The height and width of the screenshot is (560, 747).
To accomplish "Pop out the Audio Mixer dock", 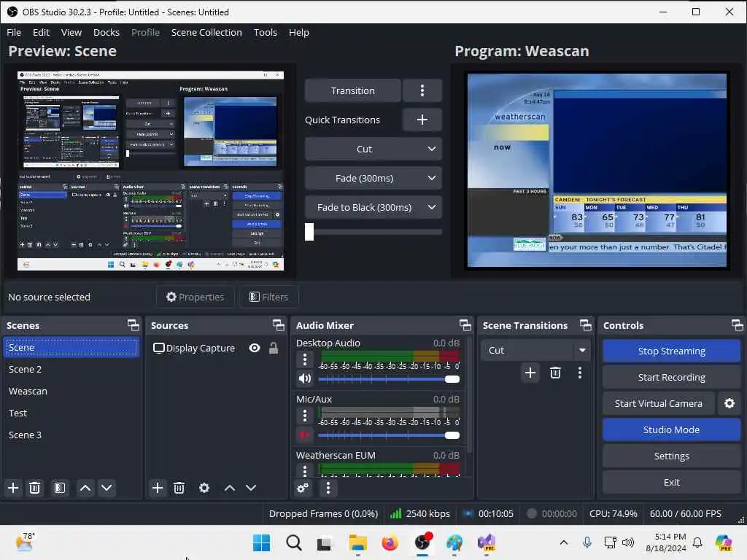I will tap(465, 325).
